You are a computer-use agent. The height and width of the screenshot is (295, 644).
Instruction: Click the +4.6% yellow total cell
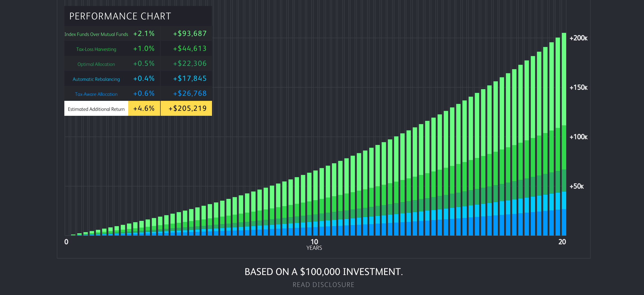point(144,108)
